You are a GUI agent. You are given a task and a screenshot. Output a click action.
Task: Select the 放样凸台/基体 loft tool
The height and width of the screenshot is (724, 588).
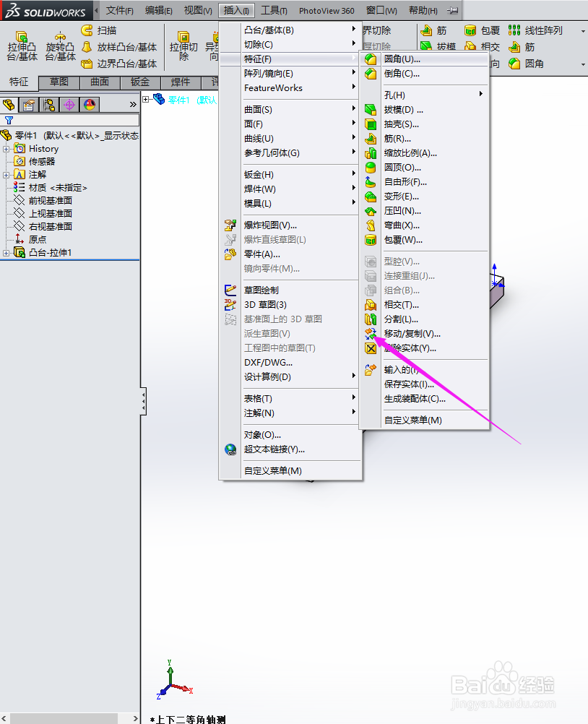coord(119,47)
